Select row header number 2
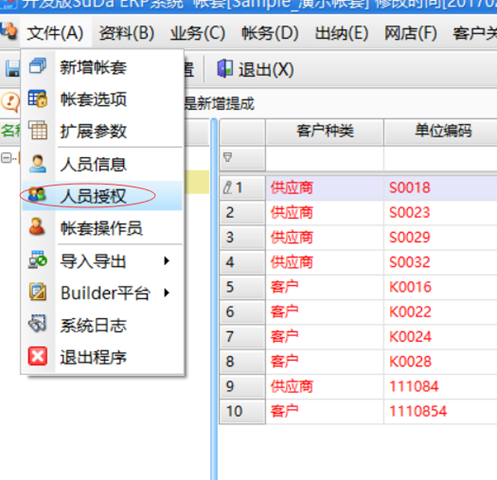 [x=242, y=213]
